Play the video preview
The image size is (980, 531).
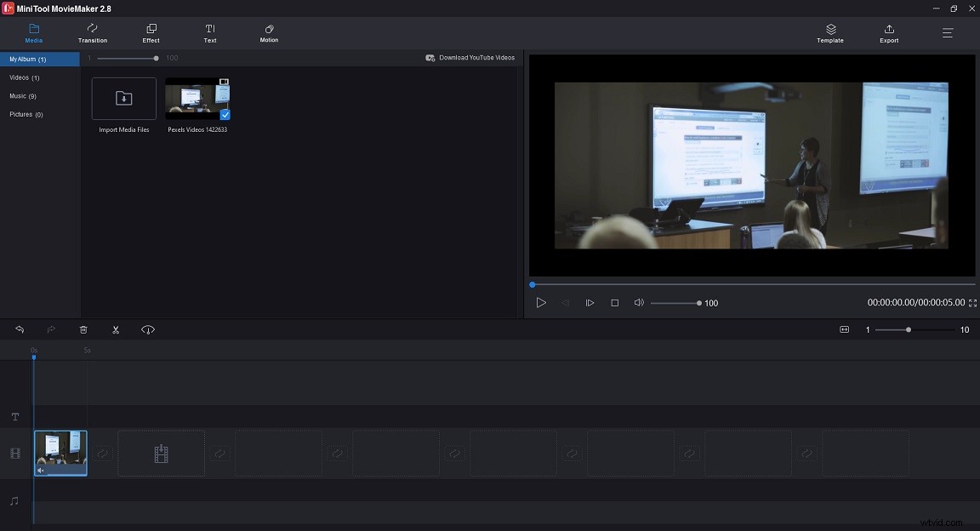(x=542, y=302)
